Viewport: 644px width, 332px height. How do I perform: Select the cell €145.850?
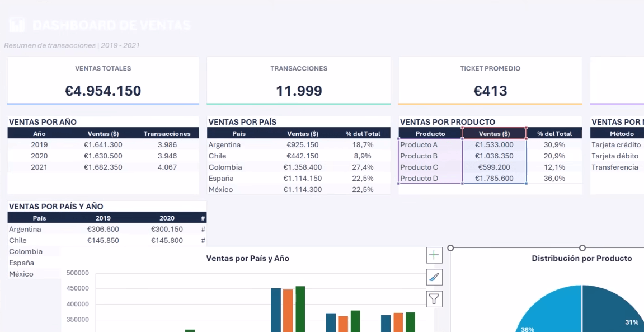click(x=103, y=240)
